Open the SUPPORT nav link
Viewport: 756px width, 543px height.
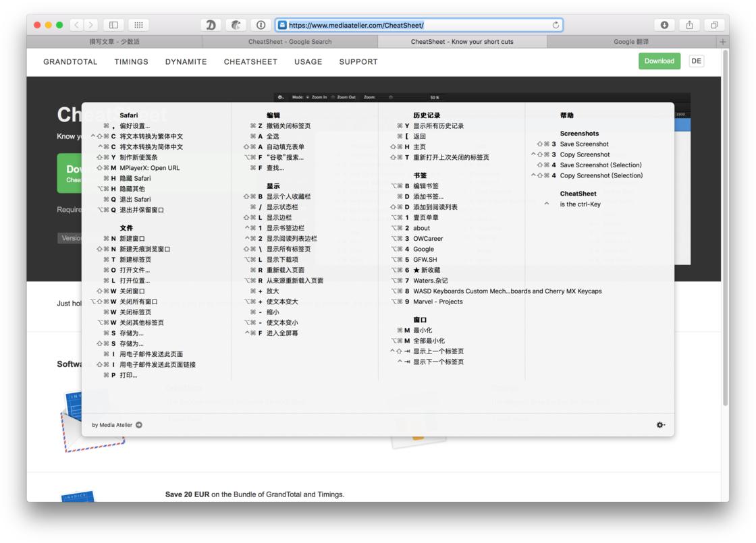click(x=358, y=61)
